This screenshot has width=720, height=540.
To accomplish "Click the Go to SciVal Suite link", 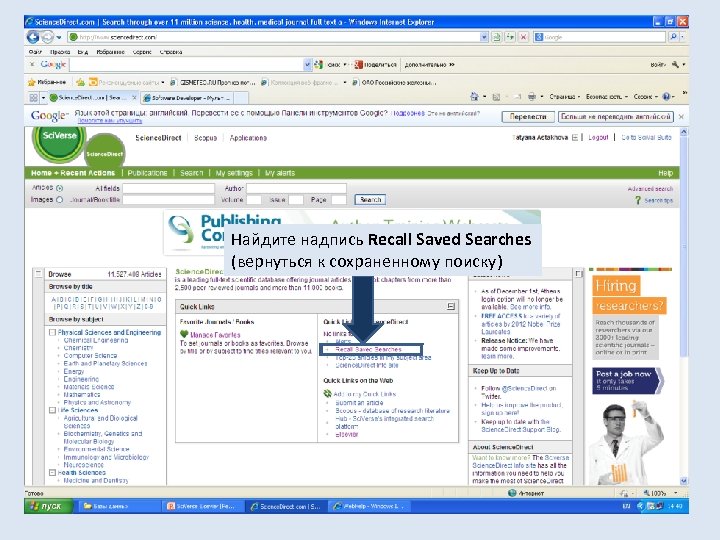I will coord(646,137).
